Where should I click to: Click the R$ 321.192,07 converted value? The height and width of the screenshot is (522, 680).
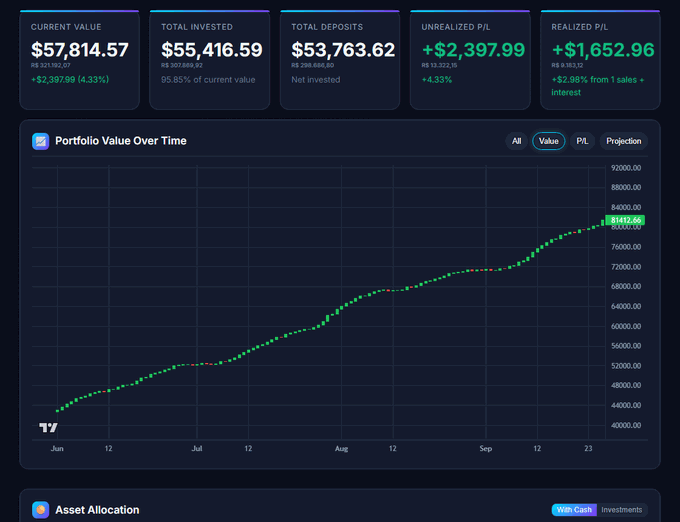50,65
